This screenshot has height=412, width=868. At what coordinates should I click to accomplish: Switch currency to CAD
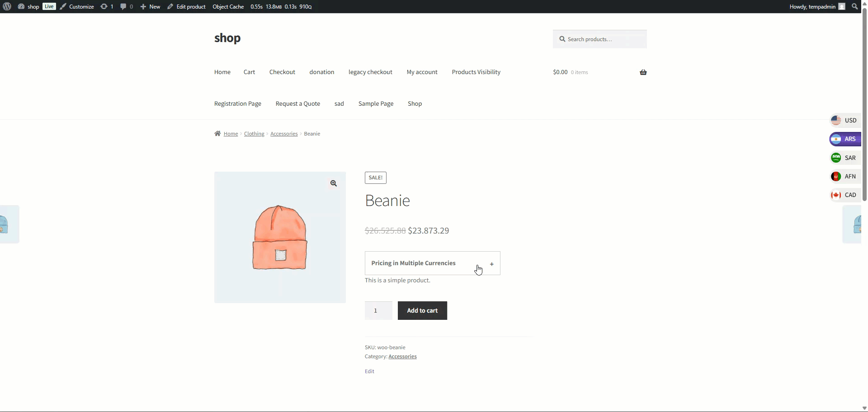point(844,195)
